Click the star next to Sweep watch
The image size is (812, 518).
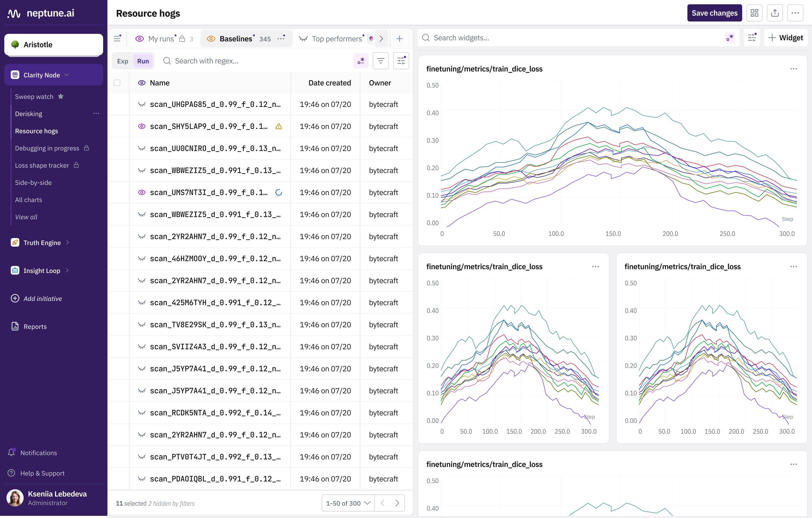click(x=61, y=96)
